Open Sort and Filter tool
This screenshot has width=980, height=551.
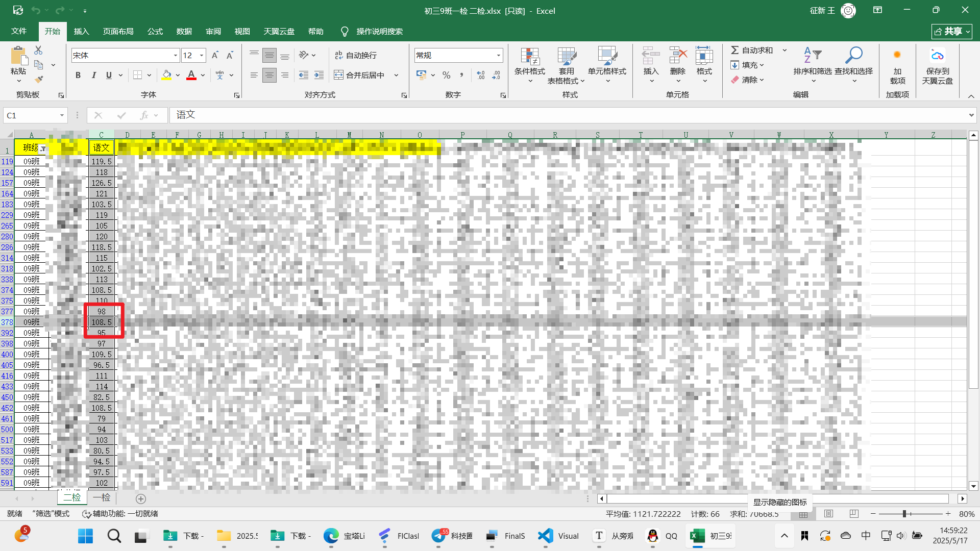812,56
